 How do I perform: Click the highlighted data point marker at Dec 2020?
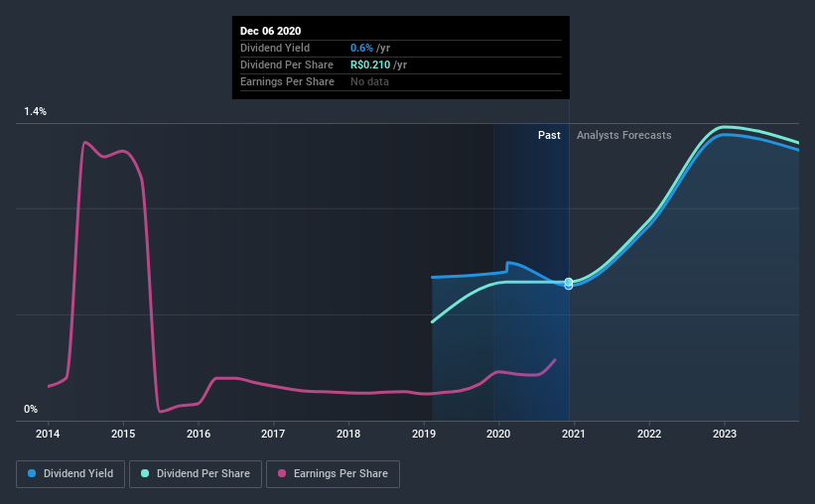tap(569, 283)
